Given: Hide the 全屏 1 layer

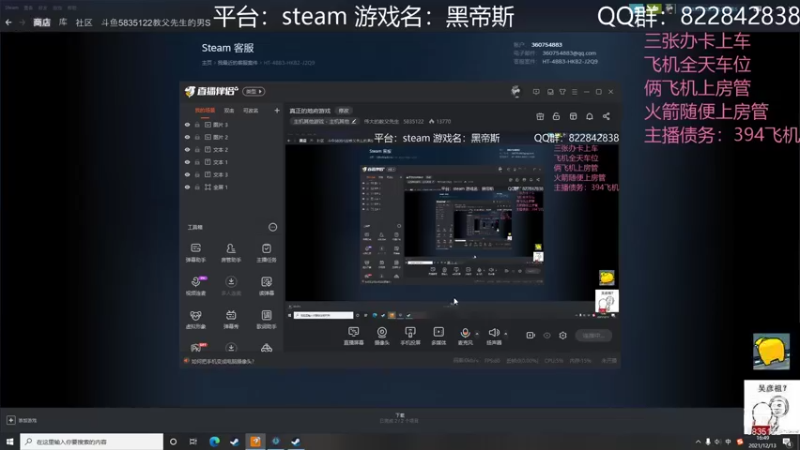Looking at the screenshot, I should coord(187,187).
